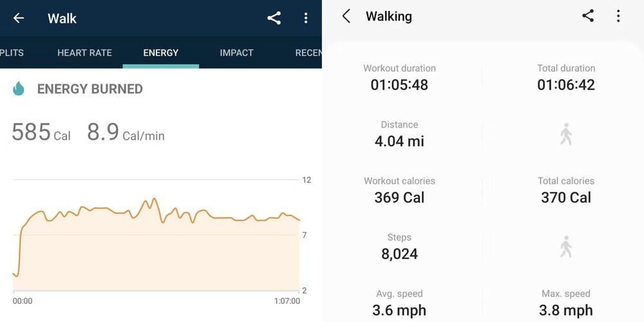Tap the 8,024 Steps count
The width and height of the screenshot is (644, 322).
[x=399, y=254]
